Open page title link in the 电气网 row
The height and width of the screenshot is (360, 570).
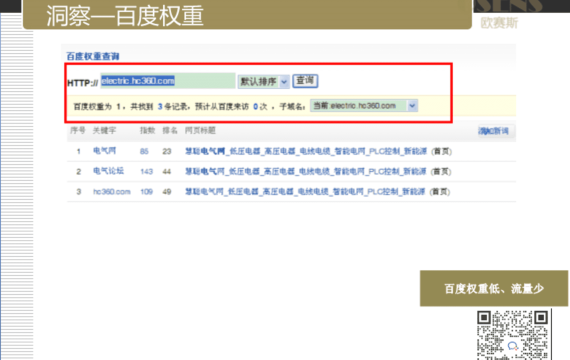tap(306, 151)
